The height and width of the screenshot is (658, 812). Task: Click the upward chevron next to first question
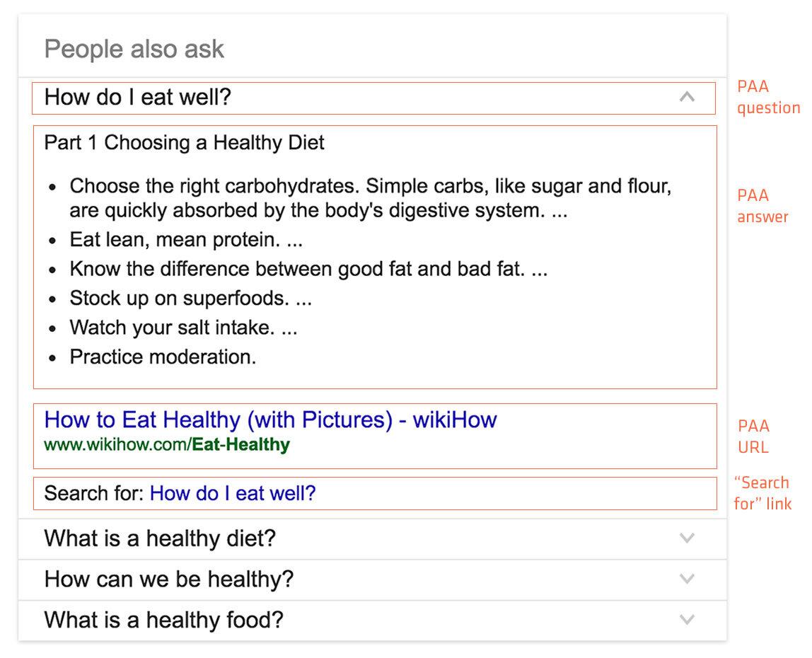686,97
